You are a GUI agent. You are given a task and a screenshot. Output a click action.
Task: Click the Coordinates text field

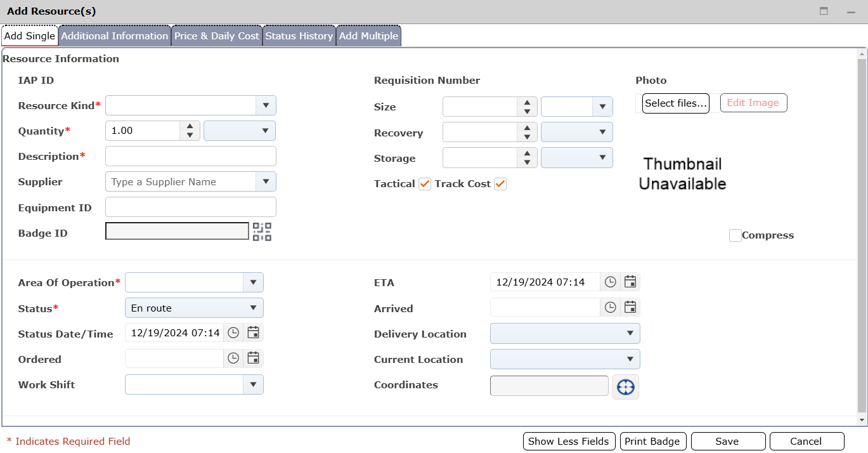click(x=549, y=386)
